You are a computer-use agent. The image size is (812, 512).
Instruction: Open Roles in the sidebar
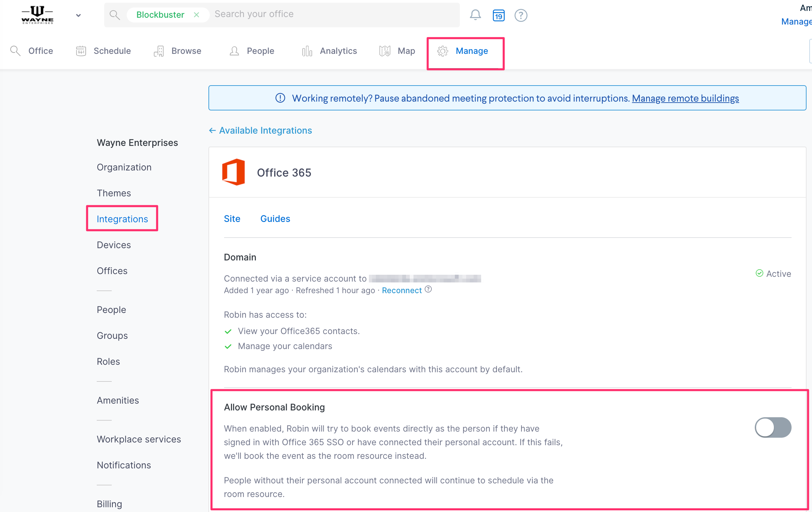pyautogui.click(x=108, y=361)
